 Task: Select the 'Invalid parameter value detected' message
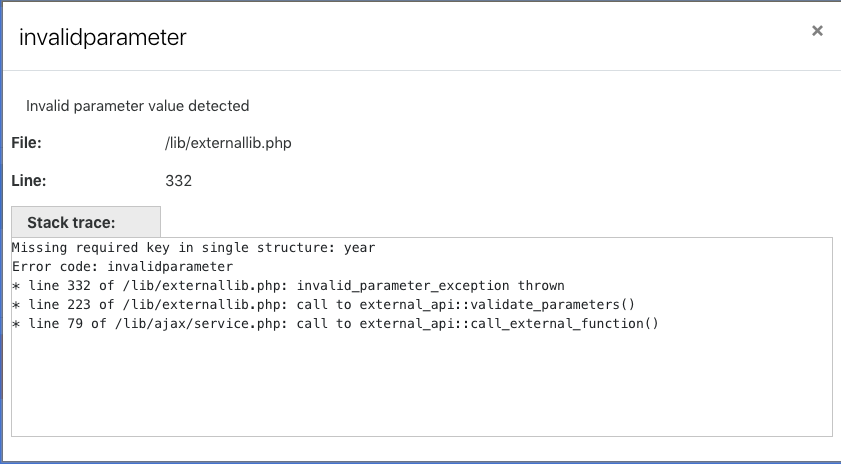tap(137, 106)
